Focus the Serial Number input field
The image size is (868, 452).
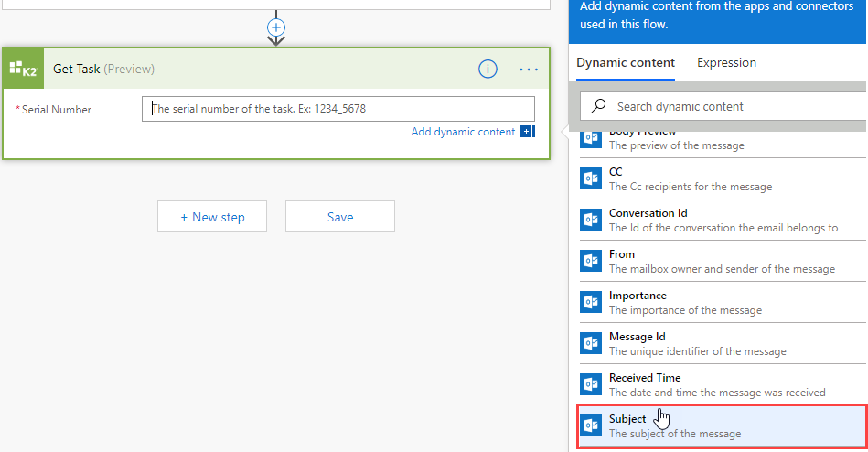point(338,109)
